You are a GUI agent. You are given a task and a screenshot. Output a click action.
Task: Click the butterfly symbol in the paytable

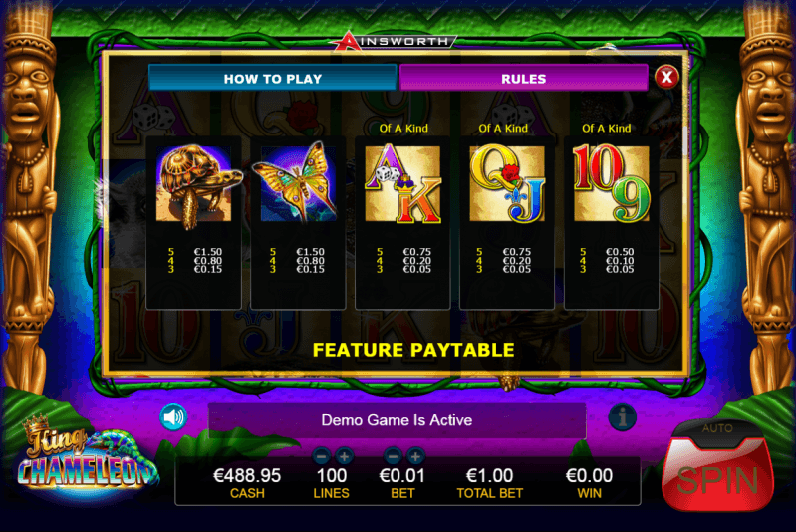pyautogui.click(x=297, y=183)
